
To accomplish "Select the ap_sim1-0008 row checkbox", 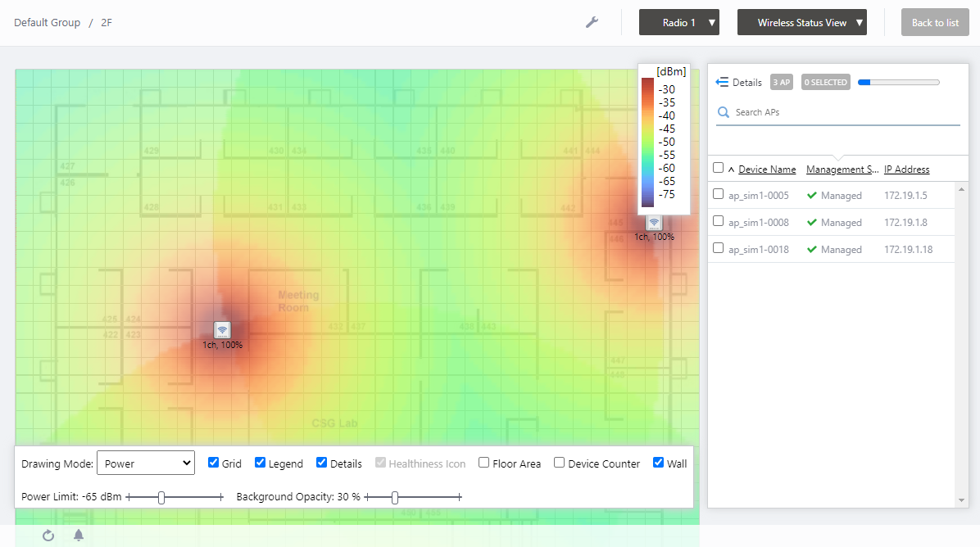I will coord(719,221).
